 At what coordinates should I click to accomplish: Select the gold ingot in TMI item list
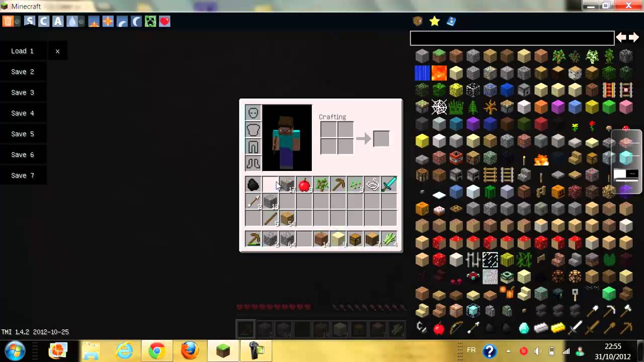(x=558, y=328)
